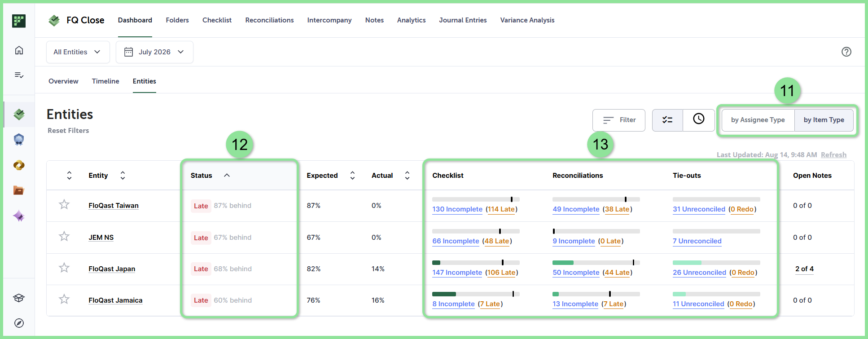868x339 pixels.
Task: Open the FloQast Taiwan entity link
Action: (x=114, y=206)
